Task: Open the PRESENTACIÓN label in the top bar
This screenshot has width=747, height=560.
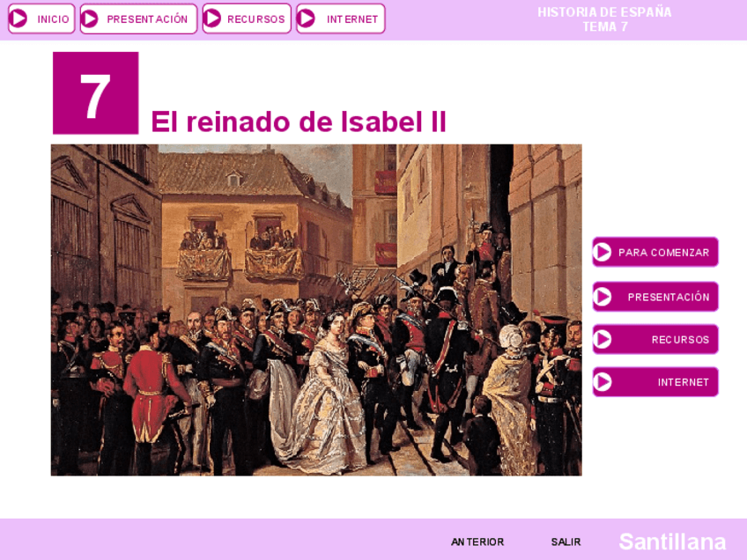Action: [147, 19]
